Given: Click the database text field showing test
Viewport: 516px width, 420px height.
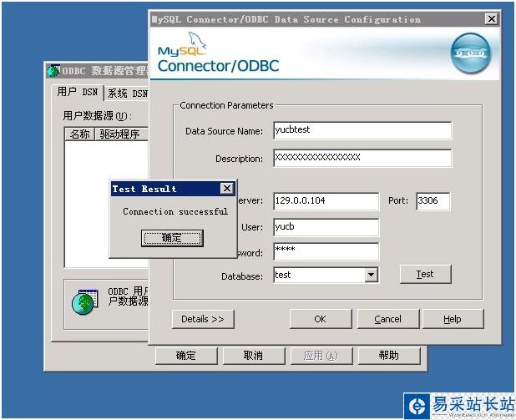Looking at the screenshot, I should [319, 275].
